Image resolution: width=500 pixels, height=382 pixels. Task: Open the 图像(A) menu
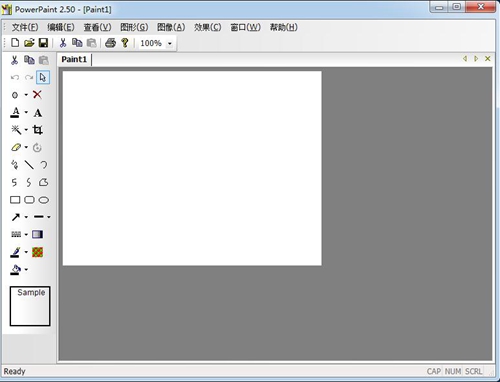click(x=171, y=27)
